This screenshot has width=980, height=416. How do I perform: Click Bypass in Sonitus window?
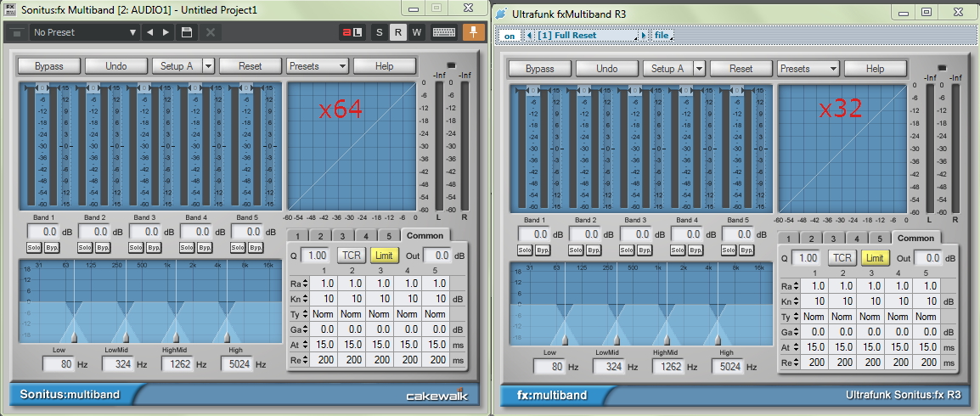pyautogui.click(x=48, y=65)
